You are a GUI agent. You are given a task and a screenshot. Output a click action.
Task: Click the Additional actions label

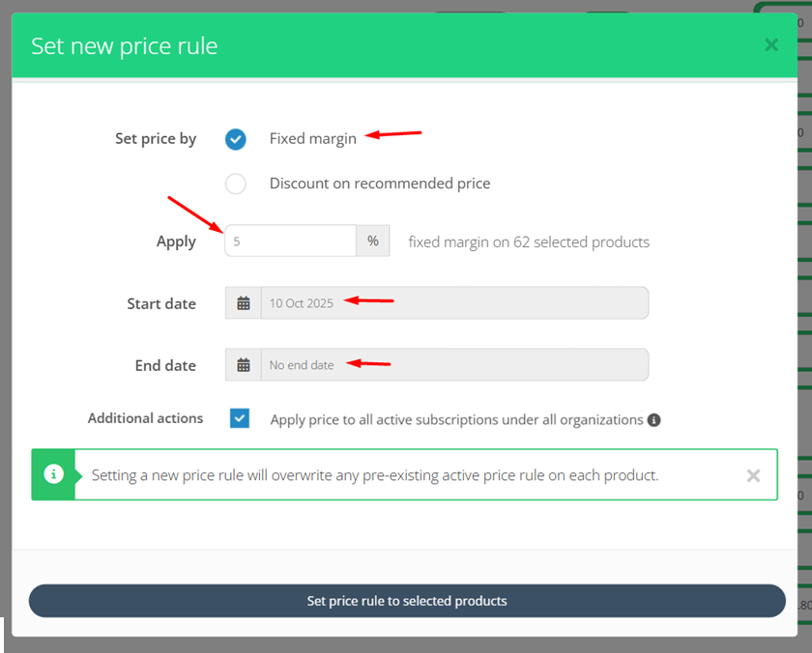[146, 418]
